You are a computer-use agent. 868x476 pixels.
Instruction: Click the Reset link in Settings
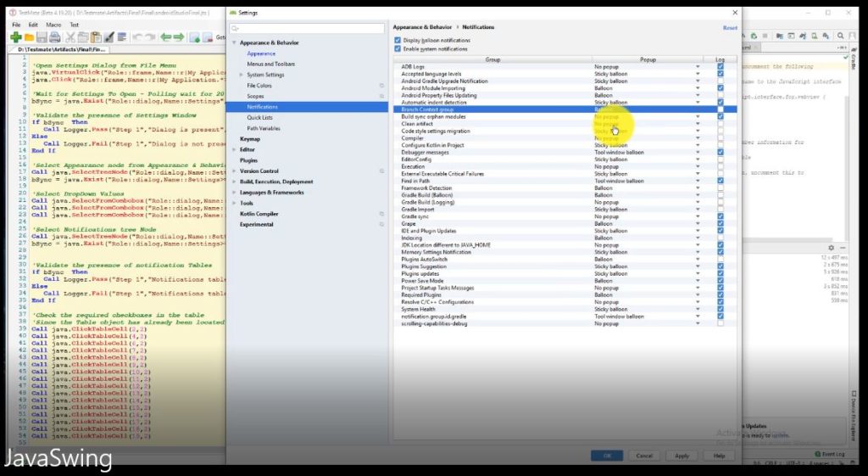(x=729, y=28)
